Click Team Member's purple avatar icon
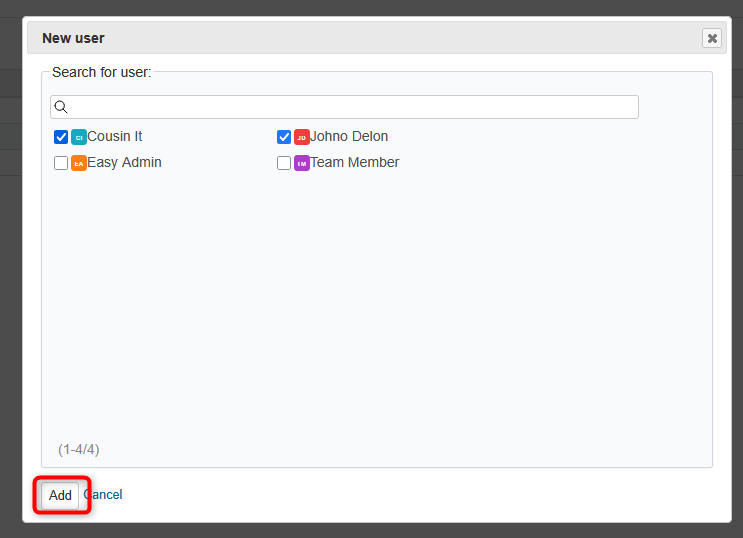Screen dimensions: 743x538 point(301,163)
